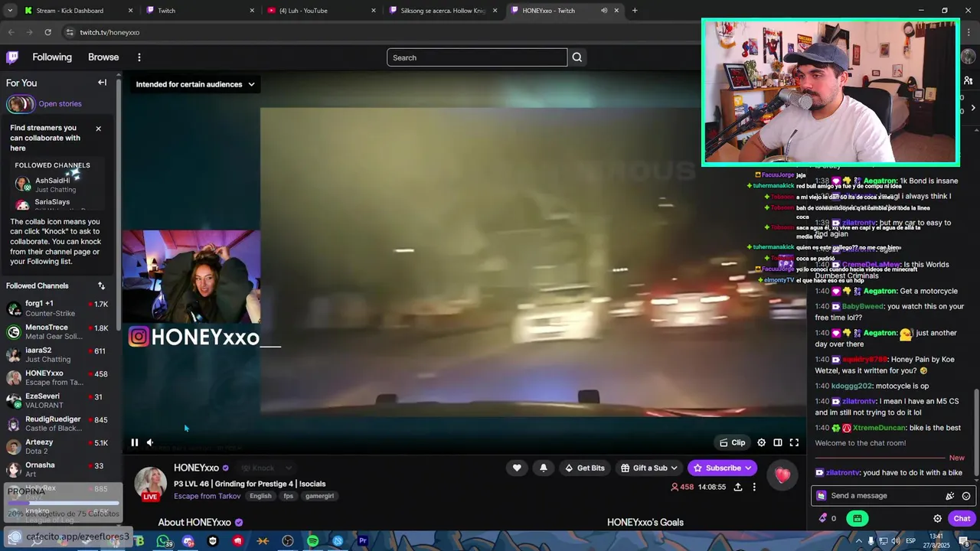Open forg1 +1 Counter-Strike channel
Screen dimensions: 980x551
tap(59, 308)
